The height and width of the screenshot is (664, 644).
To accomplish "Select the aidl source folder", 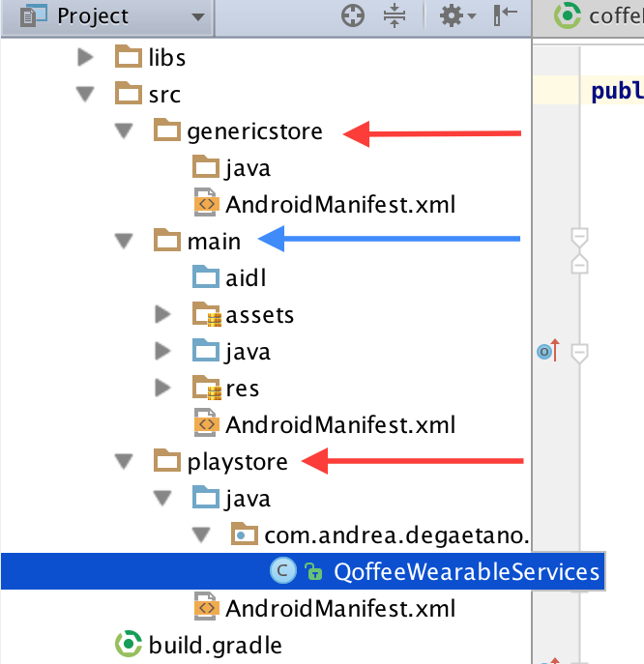I will click(229, 277).
